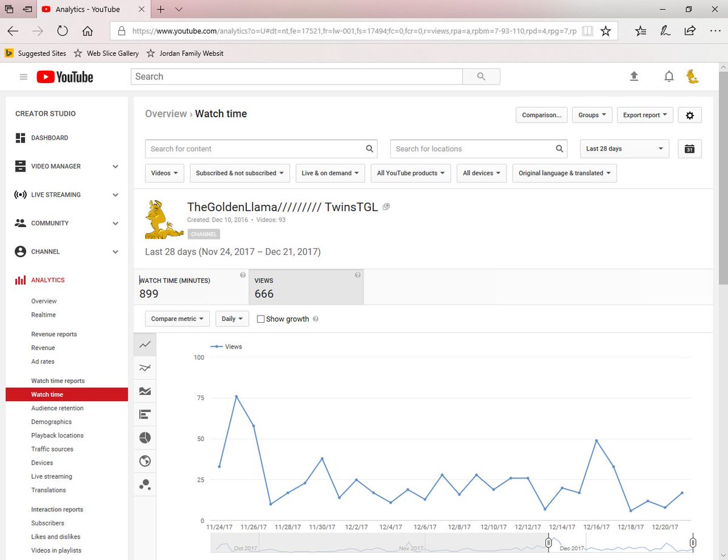The height and width of the screenshot is (560, 728).
Task: Select the stacked area chart icon
Action: (x=145, y=391)
